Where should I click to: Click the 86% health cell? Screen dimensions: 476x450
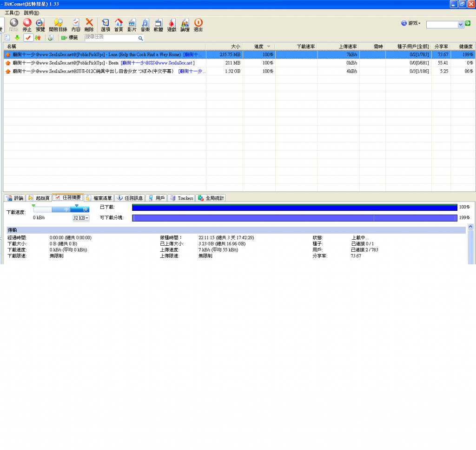click(x=463, y=71)
